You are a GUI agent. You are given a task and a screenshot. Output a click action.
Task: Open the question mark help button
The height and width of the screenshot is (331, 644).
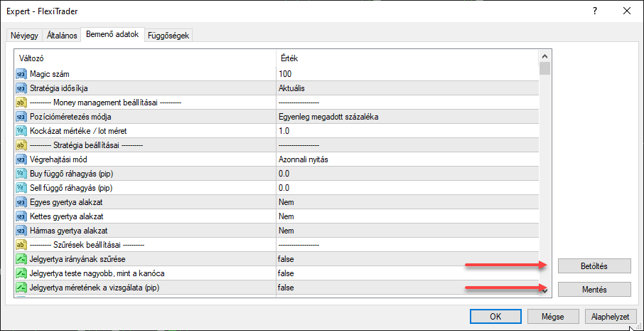(595, 11)
